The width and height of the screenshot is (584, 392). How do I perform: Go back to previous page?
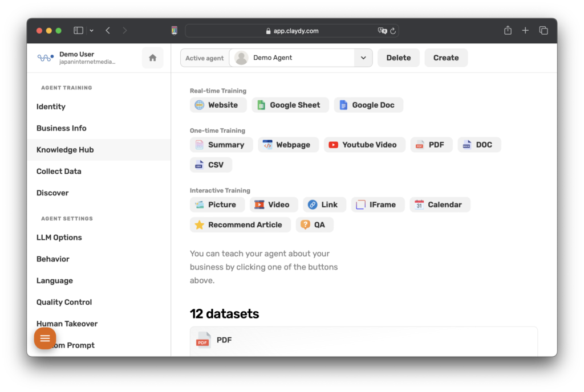(108, 31)
